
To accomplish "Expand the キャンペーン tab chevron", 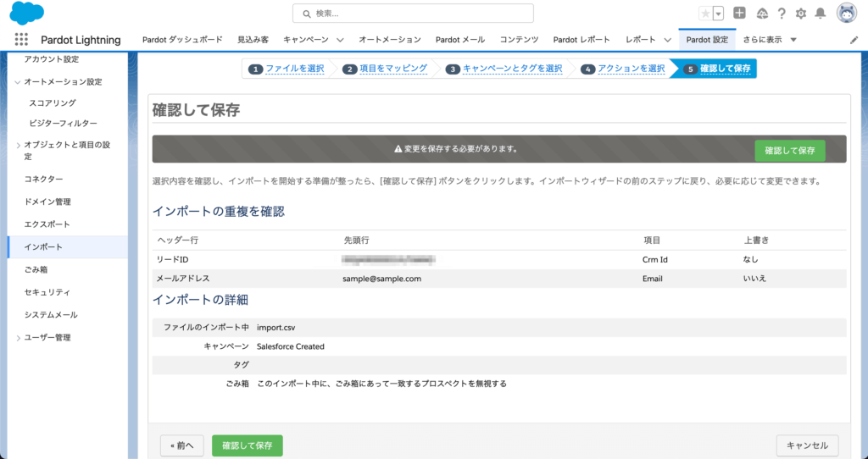I will pos(340,40).
